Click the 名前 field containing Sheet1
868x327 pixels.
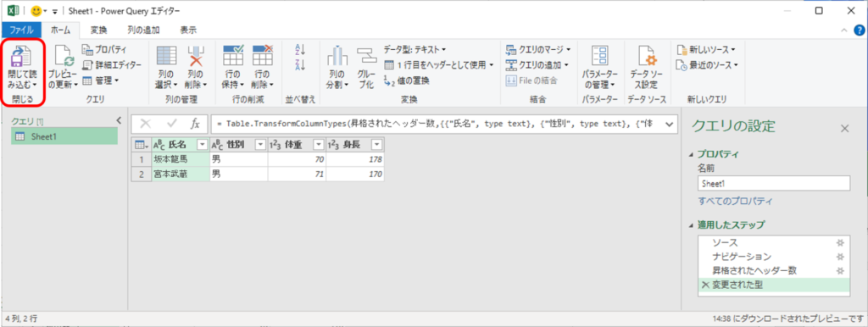point(773,184)
